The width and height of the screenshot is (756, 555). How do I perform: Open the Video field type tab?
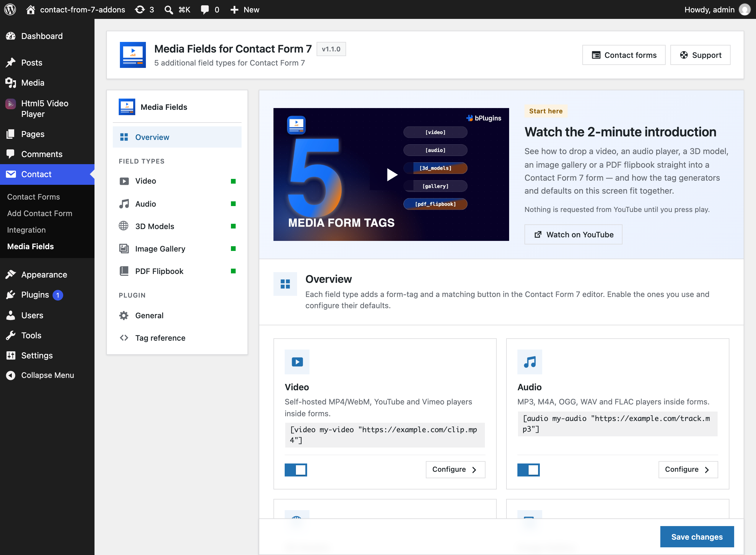(177, 181)
